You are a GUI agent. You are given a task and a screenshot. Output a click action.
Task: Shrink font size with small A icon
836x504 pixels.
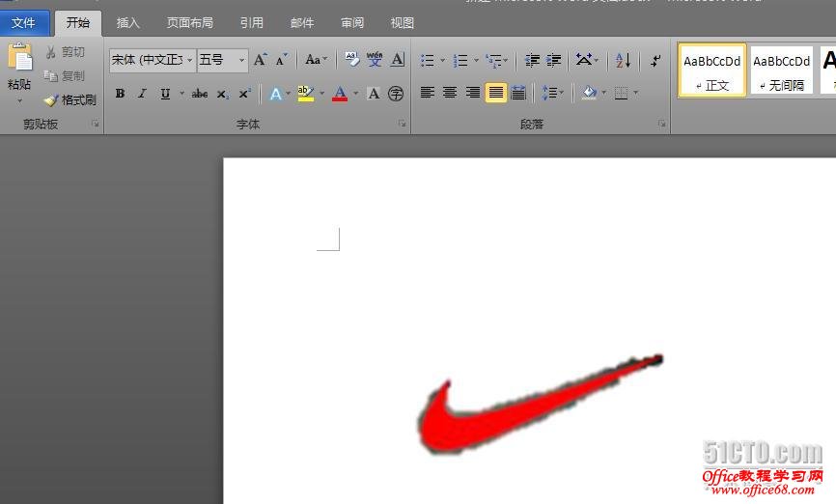point(281,60)
